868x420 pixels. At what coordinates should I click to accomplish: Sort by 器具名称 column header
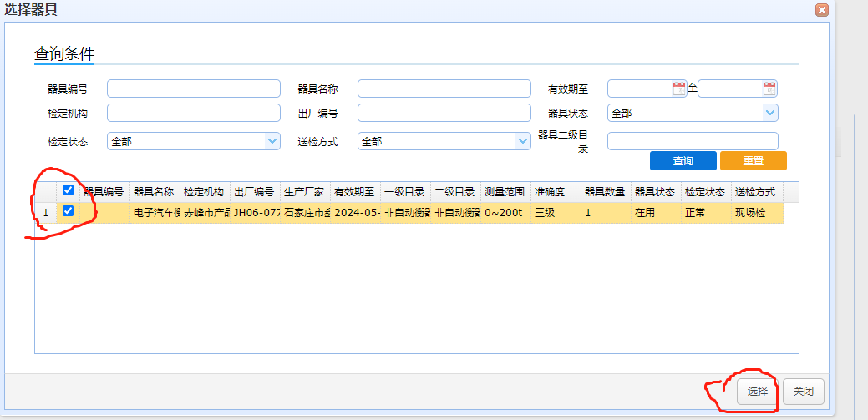pos(155,192)
